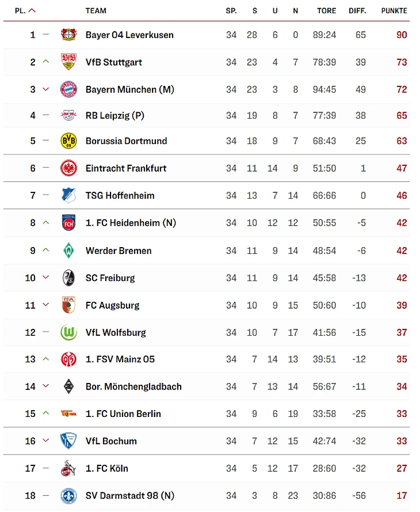Open 1. FC Heidenheim (N) team link
Viewport: 420px width, 512px height.
pos(131,223)
